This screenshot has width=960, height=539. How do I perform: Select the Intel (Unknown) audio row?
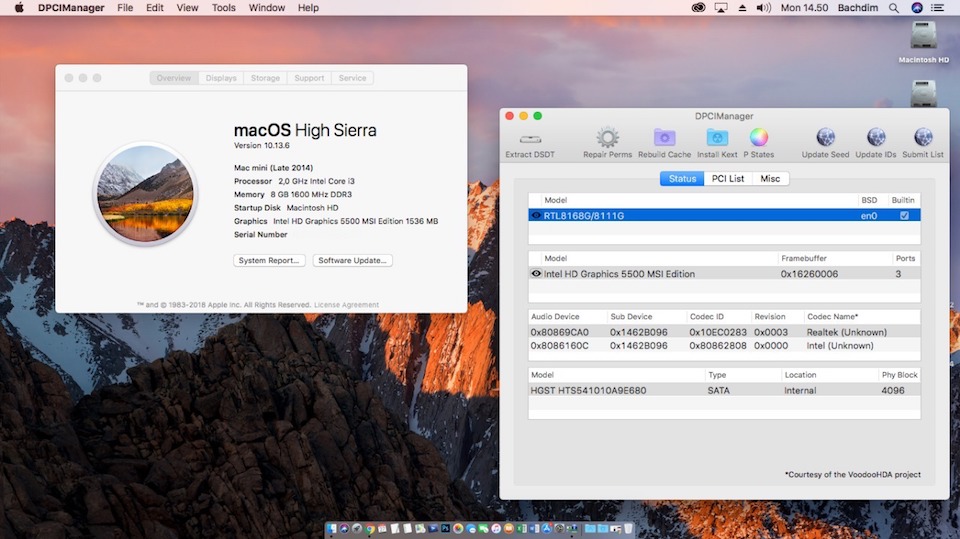tap(724, 345)
